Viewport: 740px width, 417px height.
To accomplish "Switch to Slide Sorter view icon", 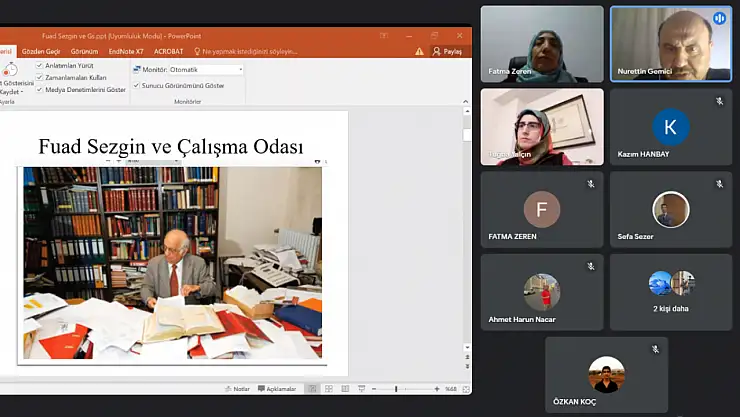I will coord(328,389).
